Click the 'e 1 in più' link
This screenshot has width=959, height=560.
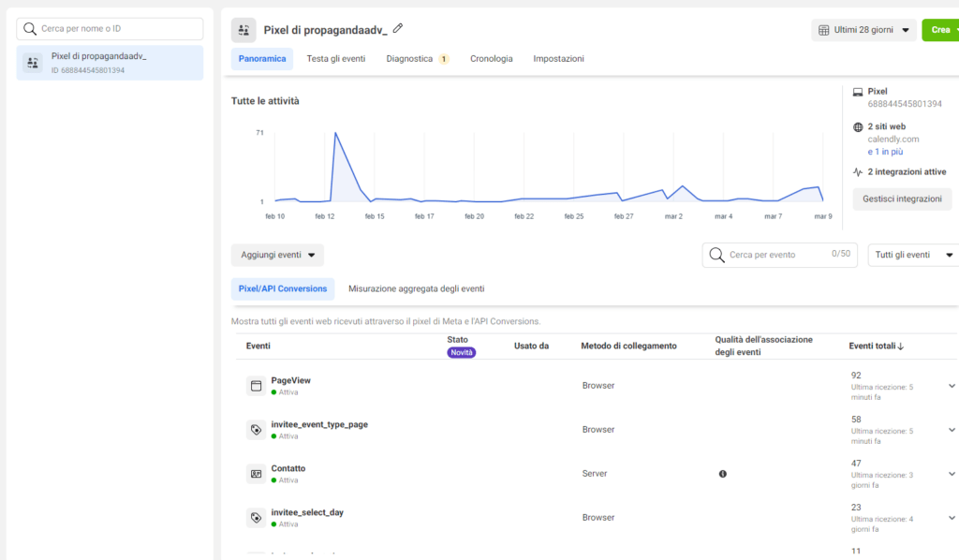pyautogui.click(x=885, y=152)
